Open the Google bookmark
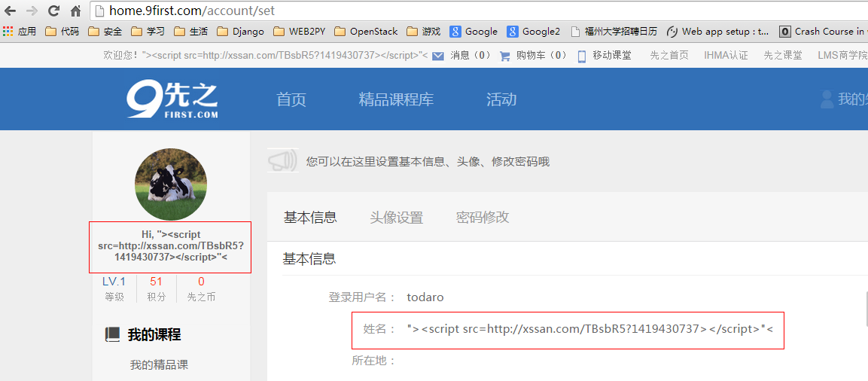 pos(474,32)
